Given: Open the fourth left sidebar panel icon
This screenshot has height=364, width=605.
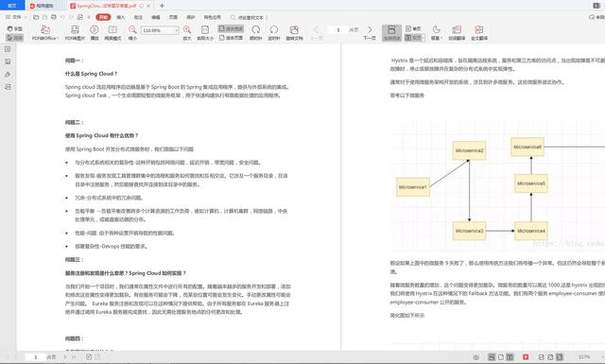Looking at the screenshot, I should click(x=8, y=87).
